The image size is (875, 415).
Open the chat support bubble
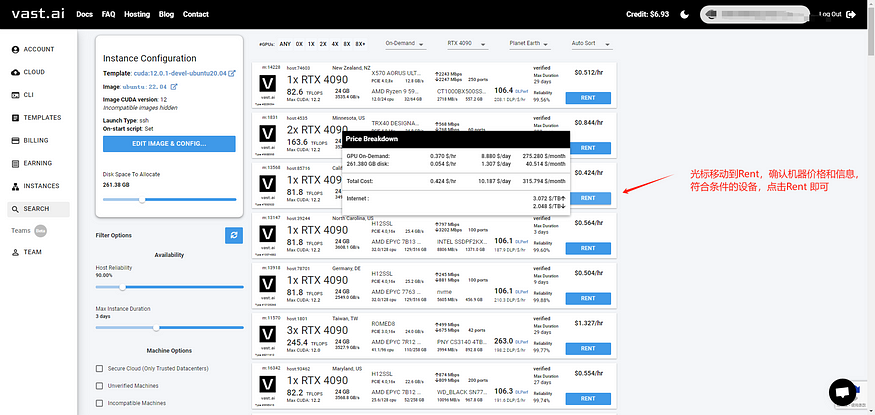(843, 392)
